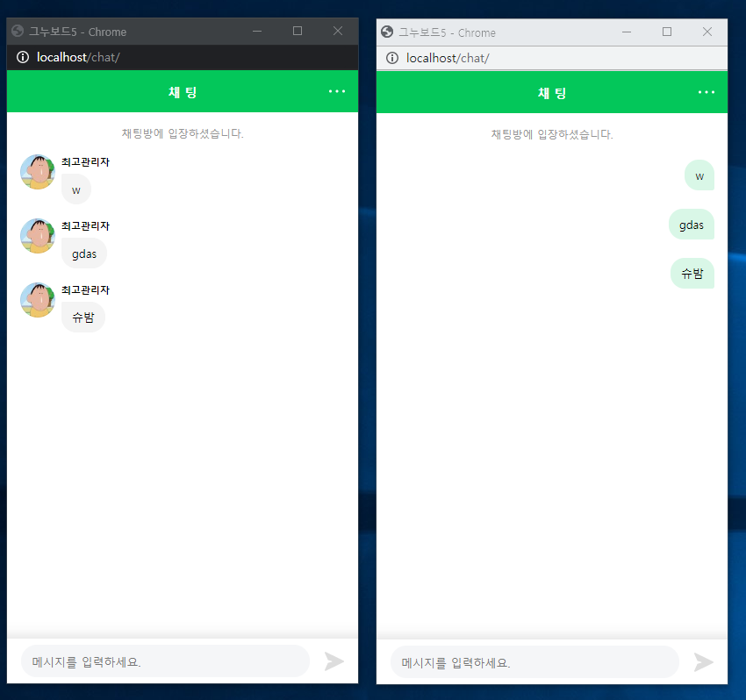Select the green 'gdas' bubble on right
Image resolution: width=746 pixels, height=700 pixels.
692,225
